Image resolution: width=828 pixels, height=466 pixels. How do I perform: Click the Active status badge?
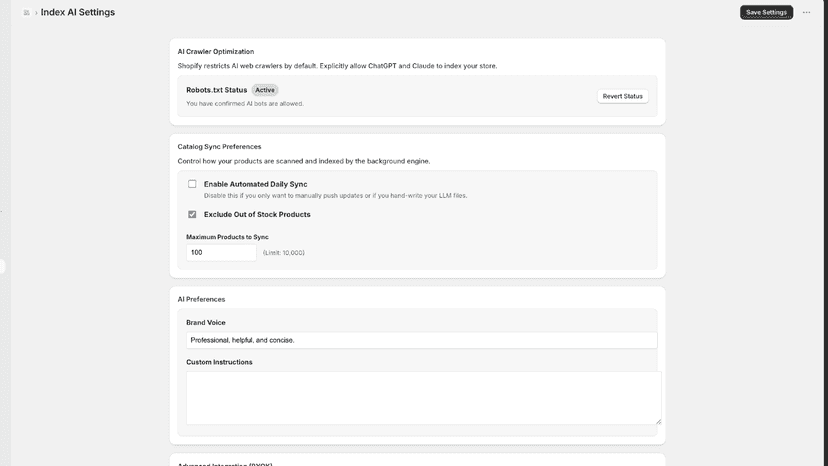click(265, 90)
